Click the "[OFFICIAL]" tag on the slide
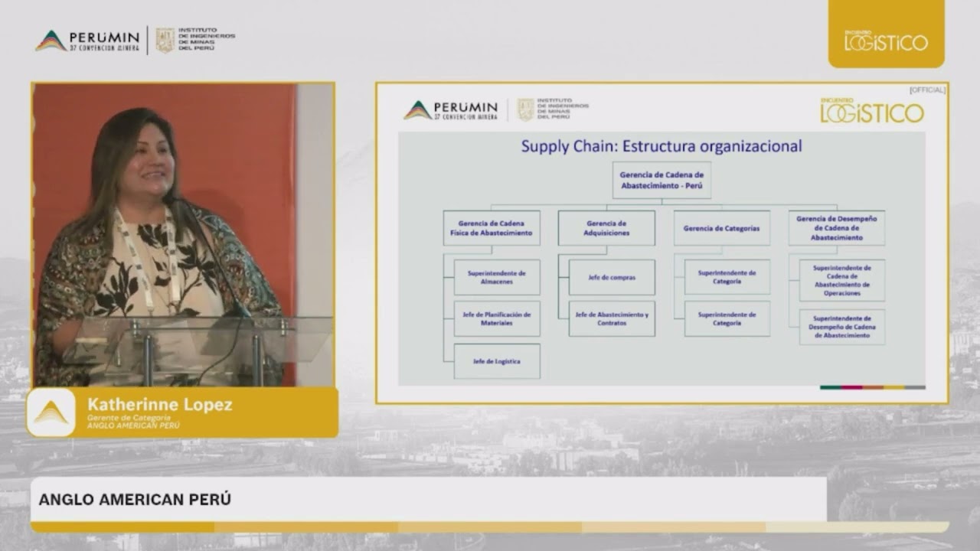Screen dimensions: 980x551 point(927,90)
